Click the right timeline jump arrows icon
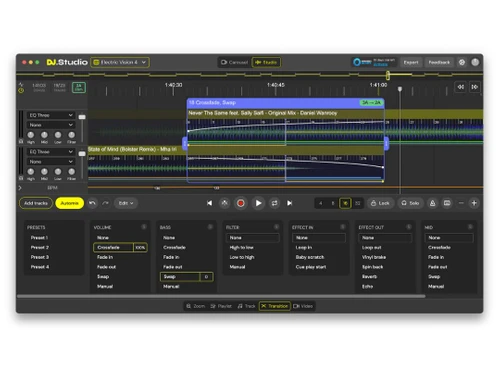The image size is (500, 375). click(475, 87)
